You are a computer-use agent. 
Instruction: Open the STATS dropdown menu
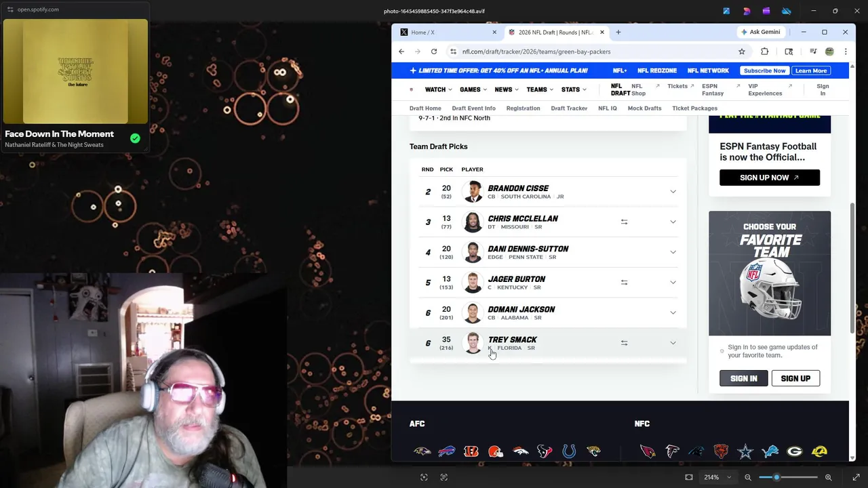tap(574, 89)
